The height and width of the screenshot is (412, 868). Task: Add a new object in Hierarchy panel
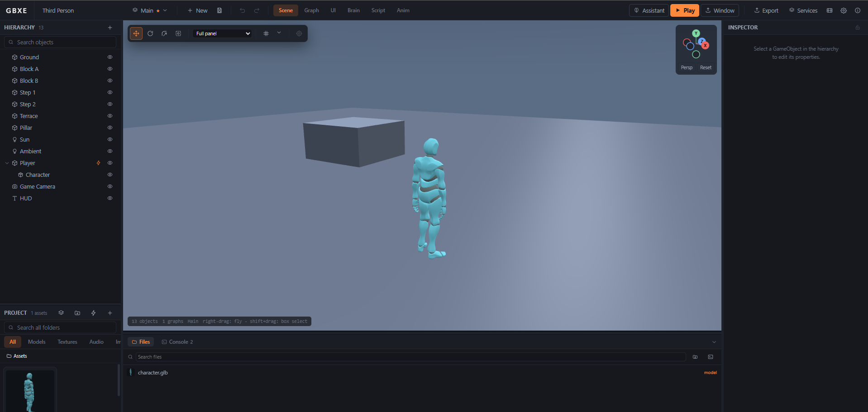[110, 28]
